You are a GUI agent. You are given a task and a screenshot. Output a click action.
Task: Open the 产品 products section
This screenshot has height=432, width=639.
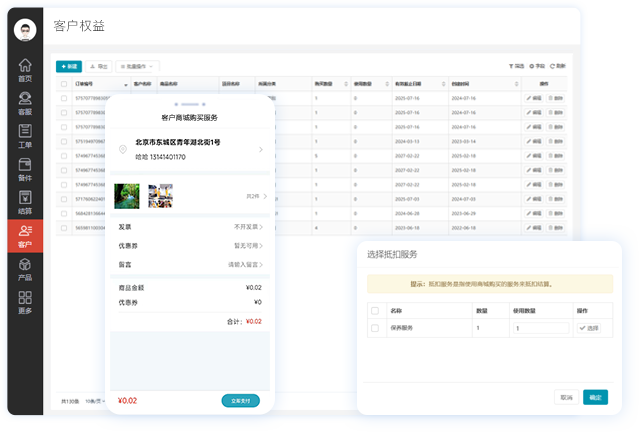point(25,269)
